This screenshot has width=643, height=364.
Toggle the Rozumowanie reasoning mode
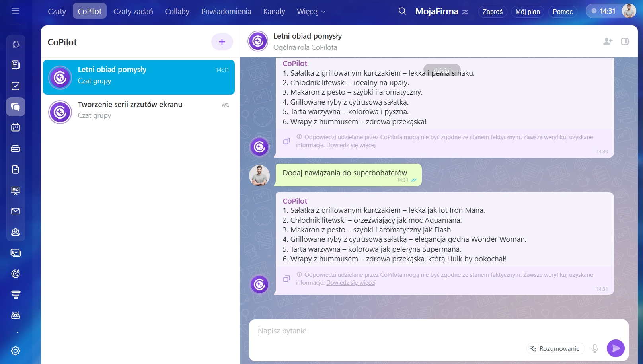point(555,348)
